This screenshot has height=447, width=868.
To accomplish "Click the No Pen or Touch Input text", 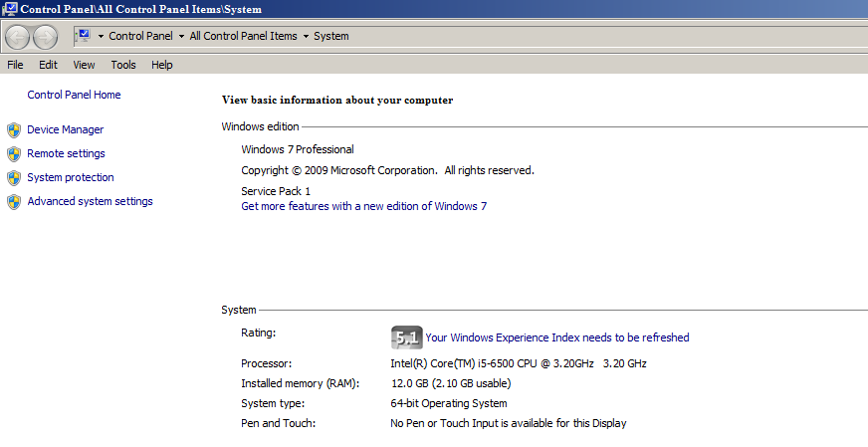I will tap(509, 423).
